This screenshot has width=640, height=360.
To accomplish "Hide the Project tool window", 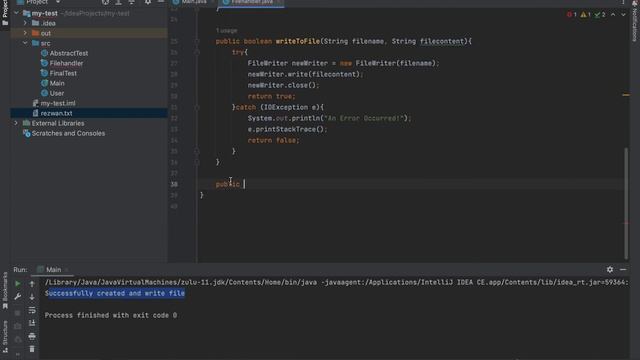I will [x=161, y=2].
